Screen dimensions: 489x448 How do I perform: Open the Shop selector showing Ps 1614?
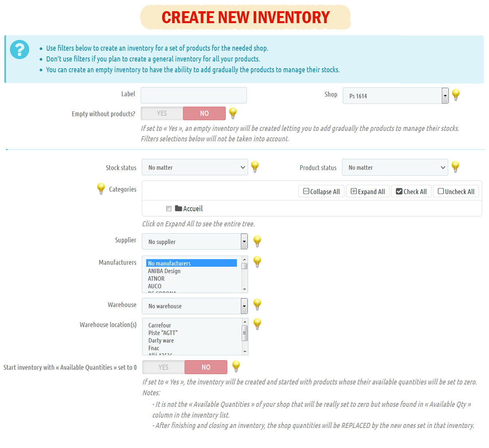click(396, 96)
